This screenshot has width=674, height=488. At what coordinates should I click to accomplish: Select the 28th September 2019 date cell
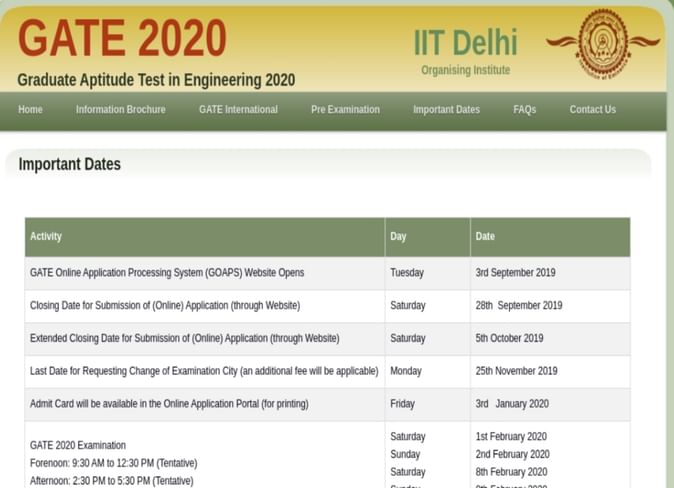coord(519,306)
